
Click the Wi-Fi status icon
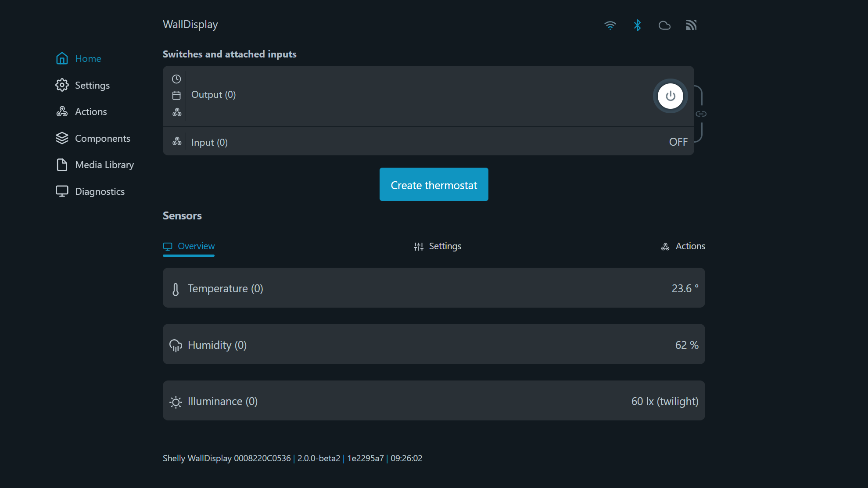pos(610,25)
